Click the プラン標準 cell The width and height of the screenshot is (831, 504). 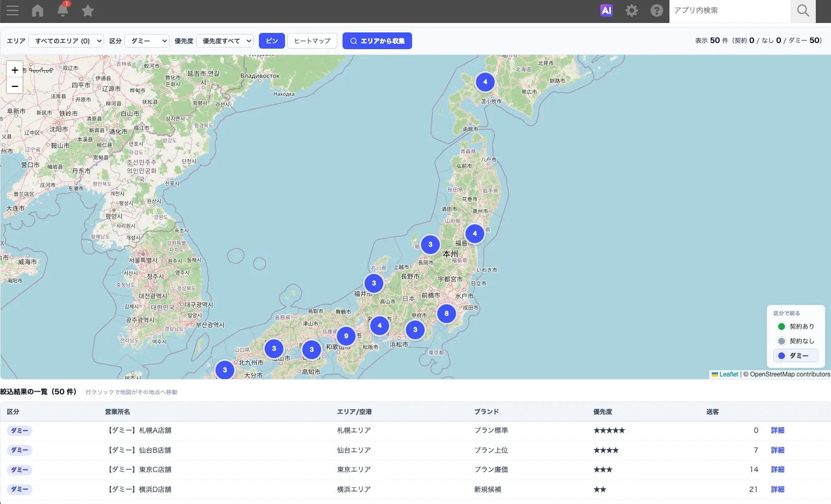491,430
